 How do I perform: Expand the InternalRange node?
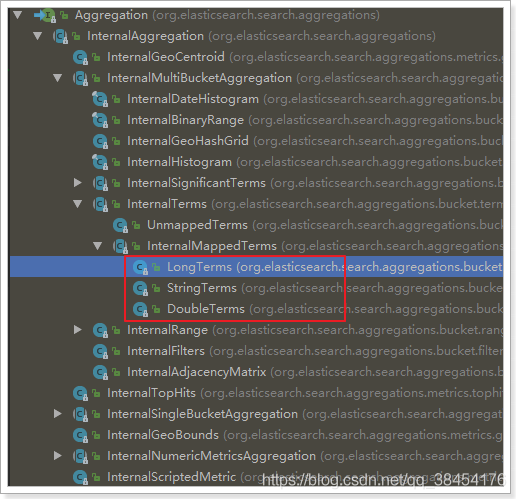point(78,330)
